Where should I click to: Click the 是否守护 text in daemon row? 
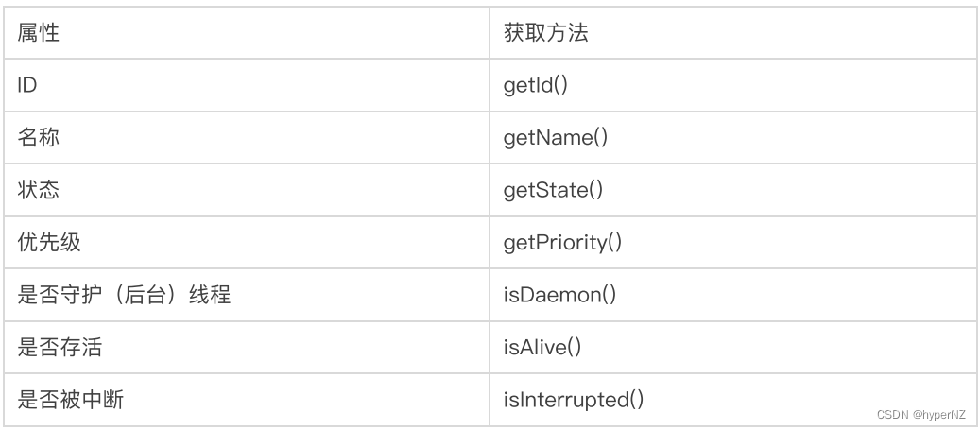(60, 295)
